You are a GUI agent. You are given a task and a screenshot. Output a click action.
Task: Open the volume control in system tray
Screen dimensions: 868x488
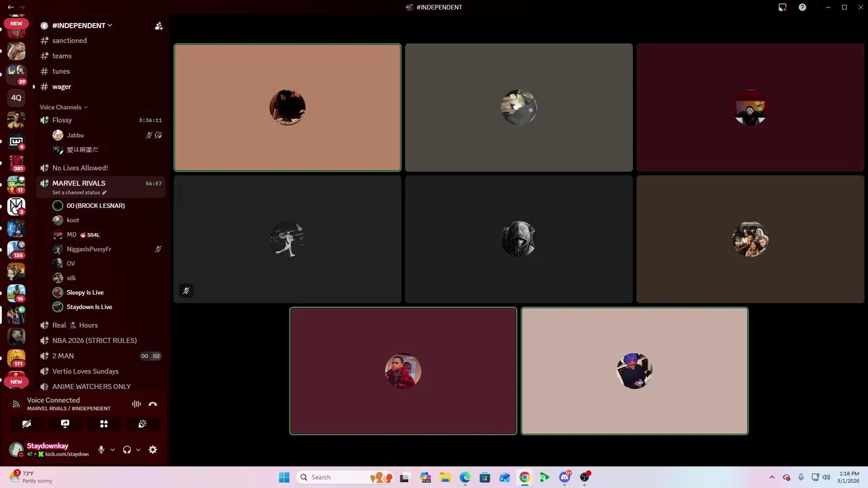pos(826,477)
